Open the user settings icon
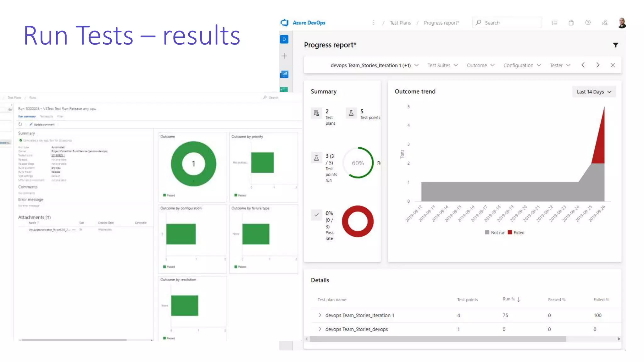 click(604, 23)
